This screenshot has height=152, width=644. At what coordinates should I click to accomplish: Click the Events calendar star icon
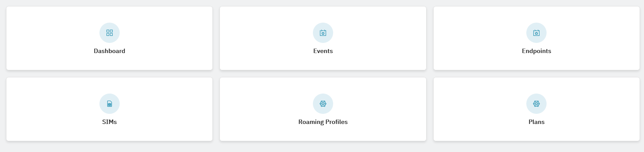click(323, 33)
